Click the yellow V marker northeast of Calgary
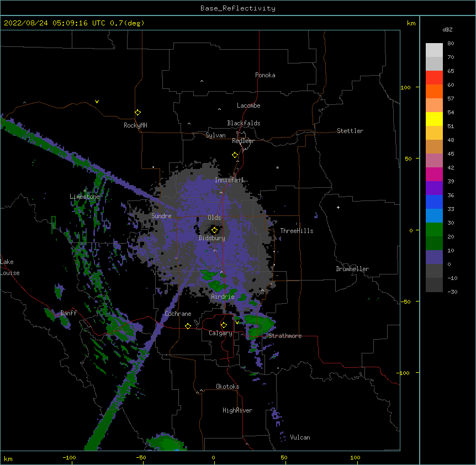This screenshot has width=476, height=465. (237, 323)
